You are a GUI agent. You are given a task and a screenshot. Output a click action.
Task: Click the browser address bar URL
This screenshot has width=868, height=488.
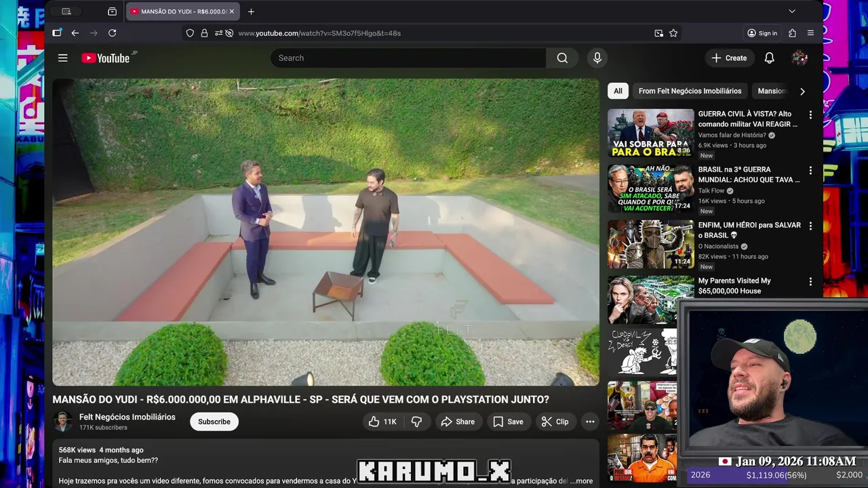(319, 33)
